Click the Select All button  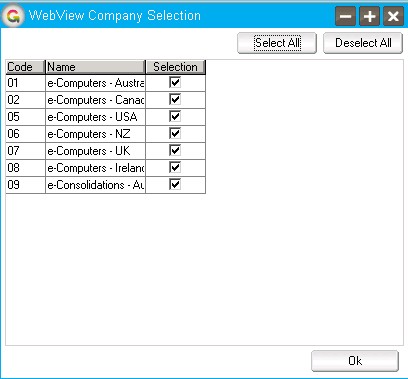click(x=277, y=43)
